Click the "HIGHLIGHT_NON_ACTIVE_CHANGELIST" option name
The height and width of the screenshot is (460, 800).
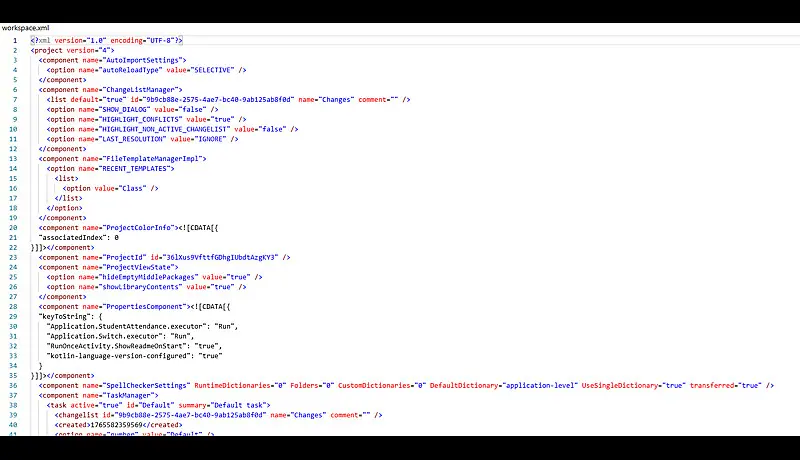click(x=164, y=129)
